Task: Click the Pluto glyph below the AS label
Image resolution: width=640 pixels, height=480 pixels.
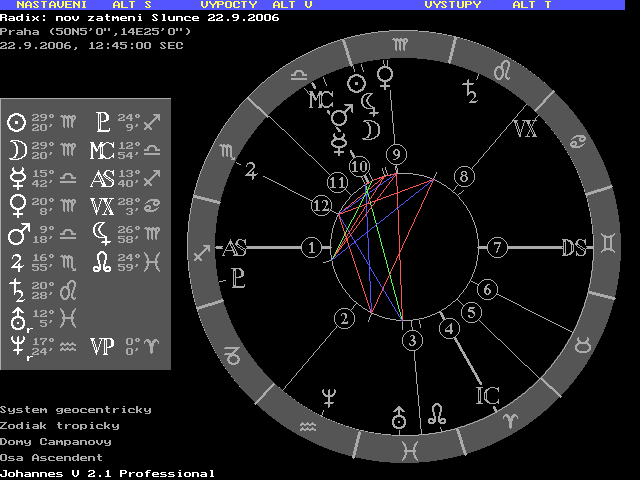Action: pyautogui.click(x=238, y=277)
